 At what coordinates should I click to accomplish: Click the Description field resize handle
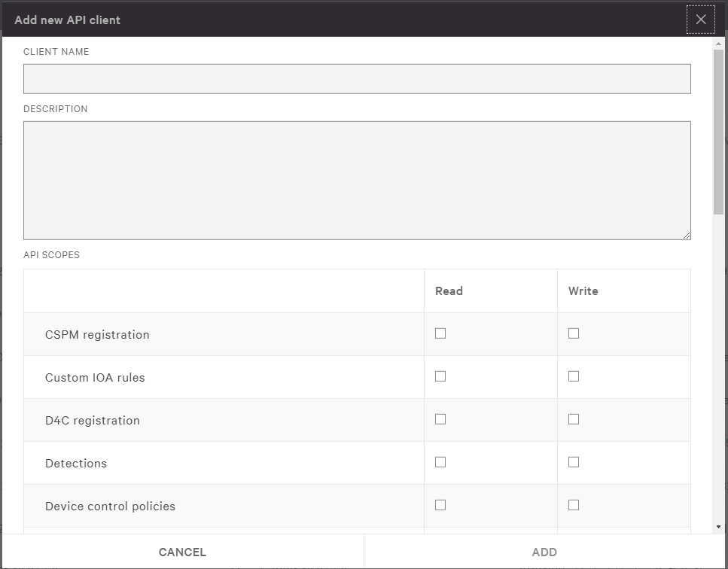[687, 236]
